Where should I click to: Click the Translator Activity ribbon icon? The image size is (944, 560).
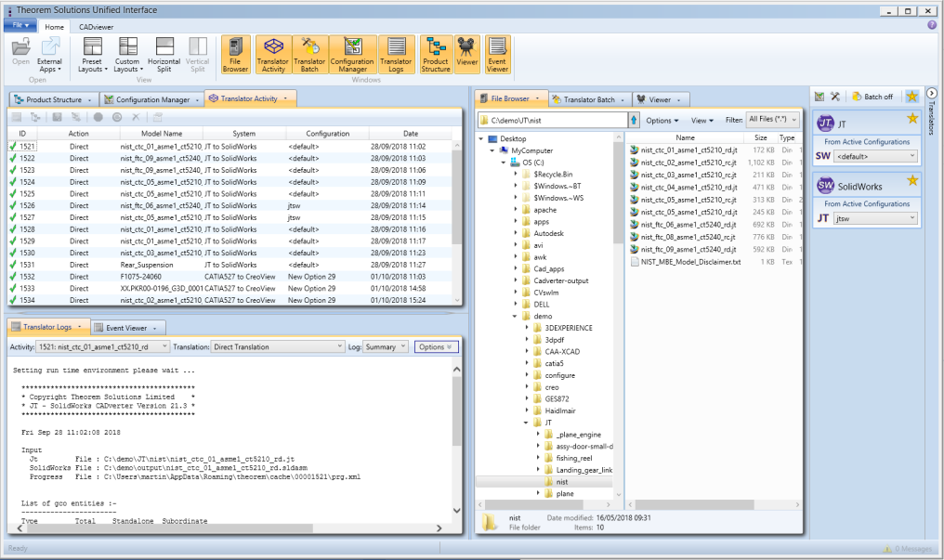pyautogui.click(x=273, y=54)
